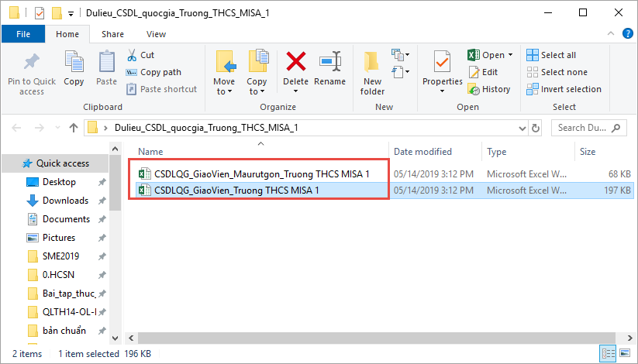Image resolution: width=638 pixels, height=364 pixels.
Task: Minimize the ribbon with the chevron
Action: pos(611,34)
